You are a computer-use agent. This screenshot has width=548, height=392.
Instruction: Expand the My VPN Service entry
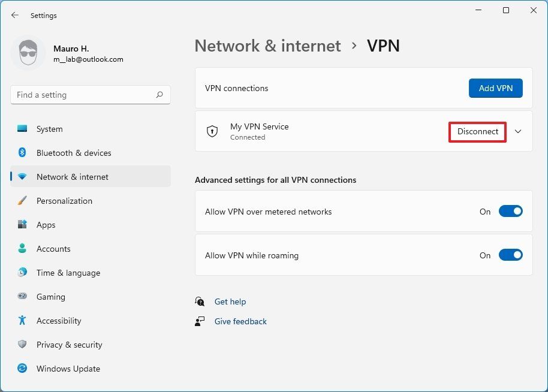518,131
